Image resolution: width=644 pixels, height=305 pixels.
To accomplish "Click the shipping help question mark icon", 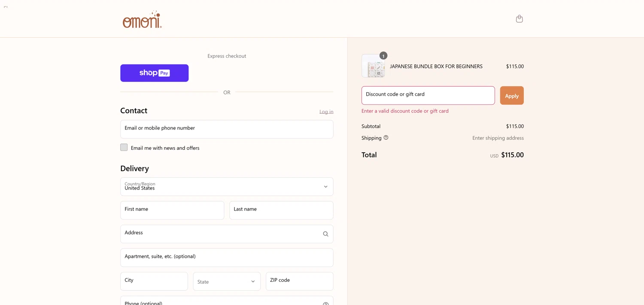I will (x=386, y=138).
